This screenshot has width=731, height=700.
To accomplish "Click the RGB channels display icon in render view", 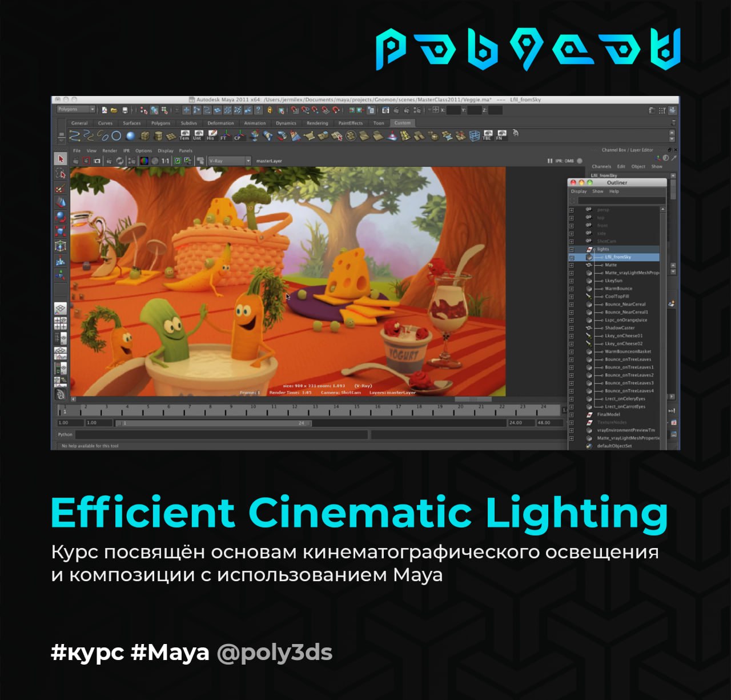I will tap(144, 161).
